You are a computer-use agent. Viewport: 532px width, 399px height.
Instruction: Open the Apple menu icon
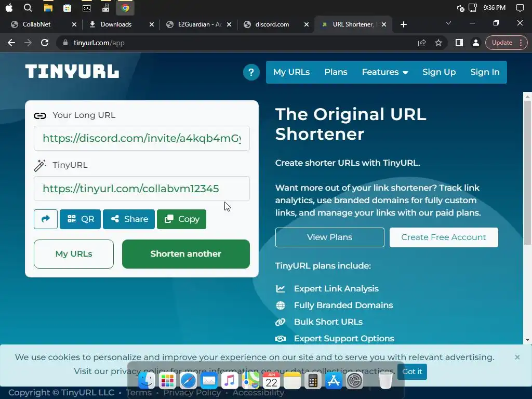[9, 8]
